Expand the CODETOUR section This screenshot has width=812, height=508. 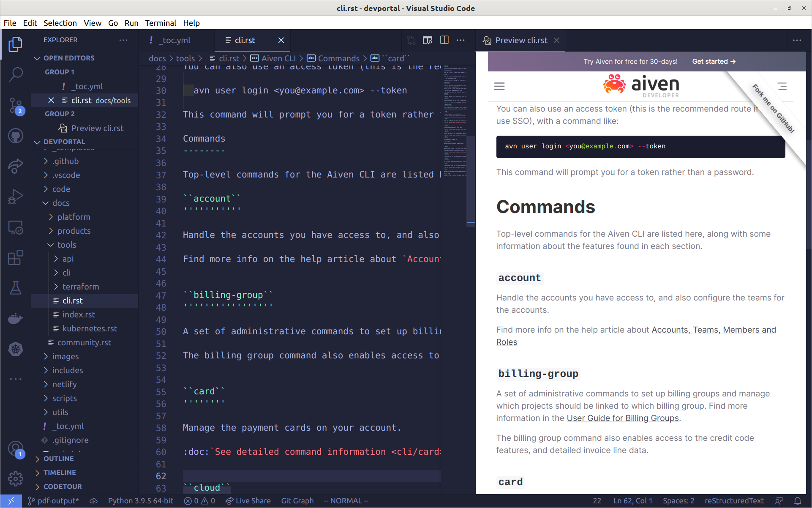point(63,486)
